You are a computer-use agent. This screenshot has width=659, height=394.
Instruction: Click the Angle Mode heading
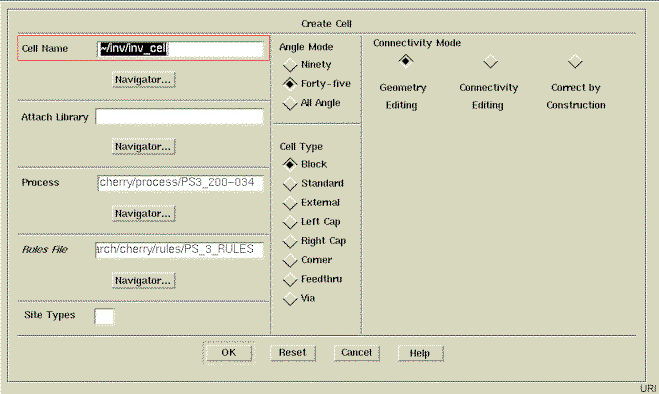[306, 47]
